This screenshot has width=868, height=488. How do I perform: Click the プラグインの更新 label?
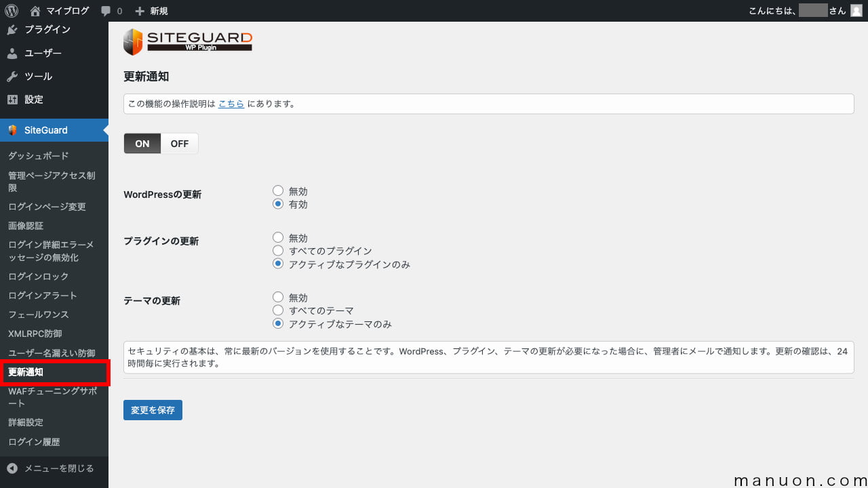click(161, 241)
